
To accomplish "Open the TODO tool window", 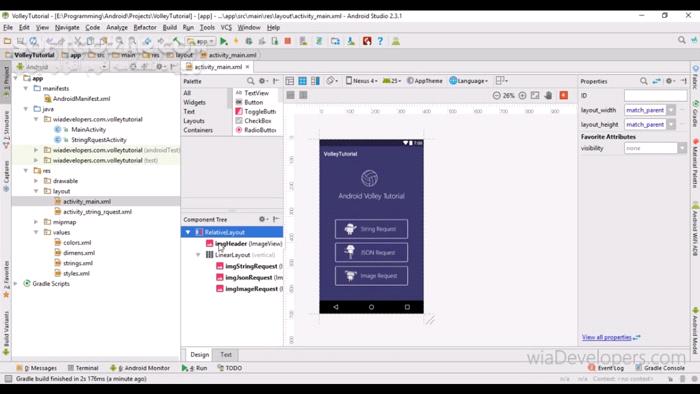I will (x=229, y=368).
